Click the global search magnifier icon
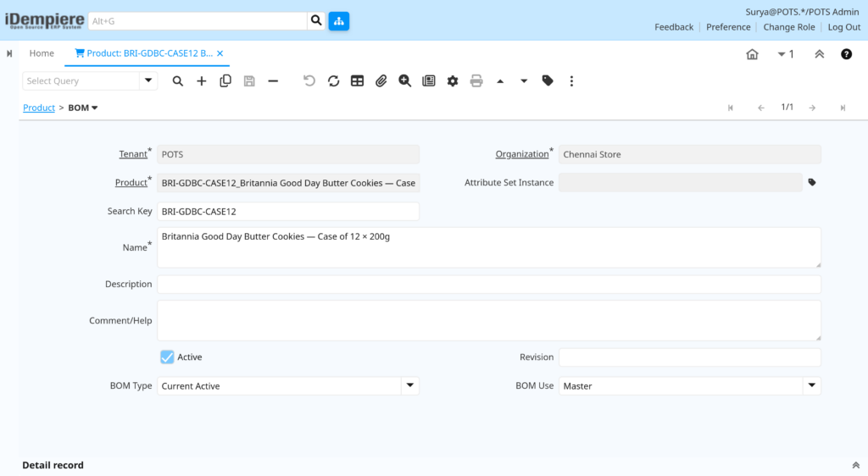Image resolution: width=868 pixels, height=476 pixels. click(x=316, y=21)
